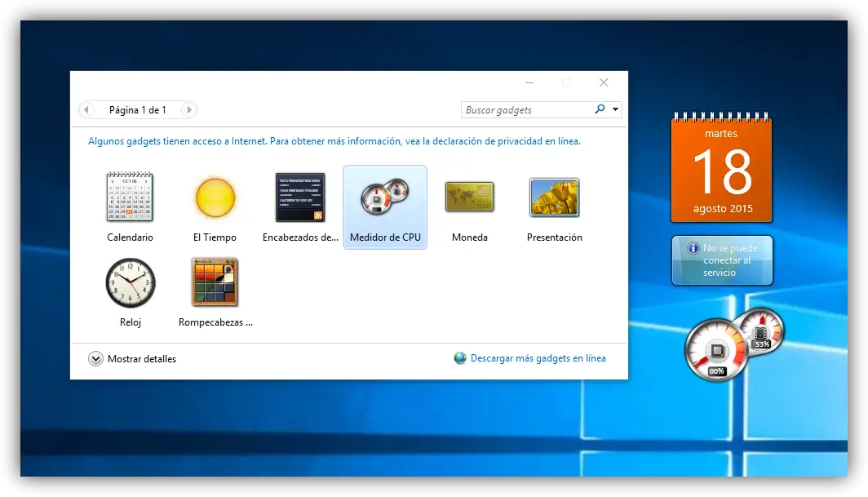Open Descargar más gadgets en línea link
This screenshot has height=497, width=868.
pyautogui.click(x=538, y=358)
